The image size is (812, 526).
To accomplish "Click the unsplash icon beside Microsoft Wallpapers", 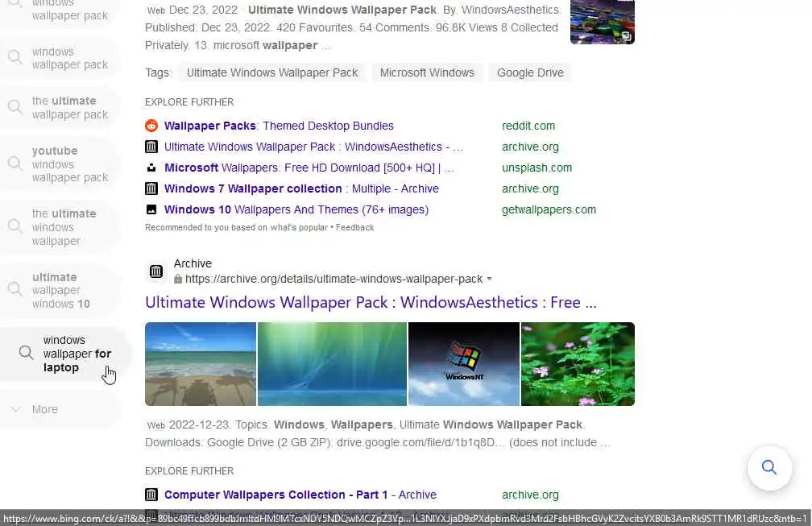I will pos(151,168).
